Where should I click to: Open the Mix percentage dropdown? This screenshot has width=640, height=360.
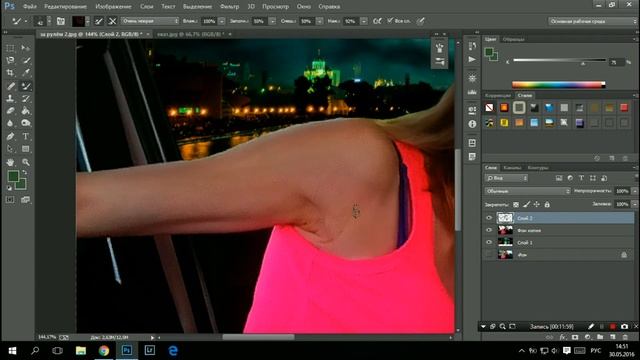click(320, 21)
